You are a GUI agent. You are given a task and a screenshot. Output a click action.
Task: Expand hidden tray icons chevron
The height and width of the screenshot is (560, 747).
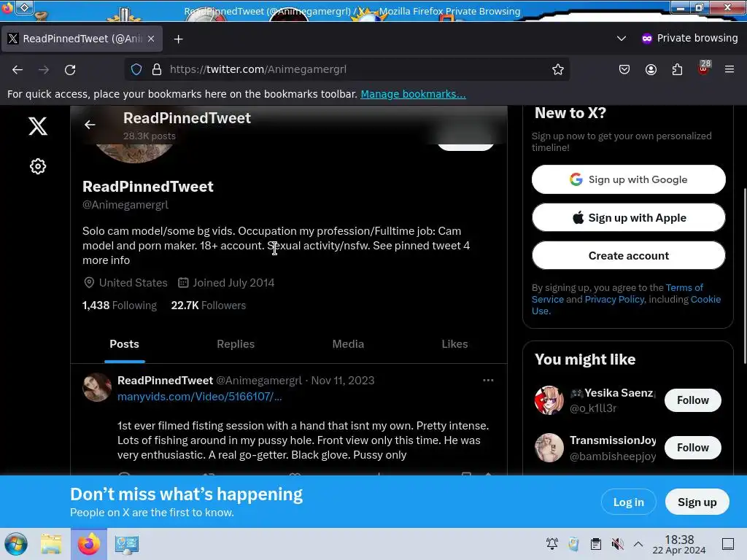tap(638, 544)
